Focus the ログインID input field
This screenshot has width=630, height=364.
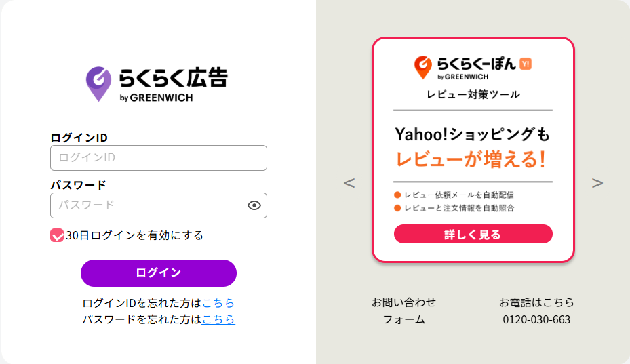tap(159, 158)
